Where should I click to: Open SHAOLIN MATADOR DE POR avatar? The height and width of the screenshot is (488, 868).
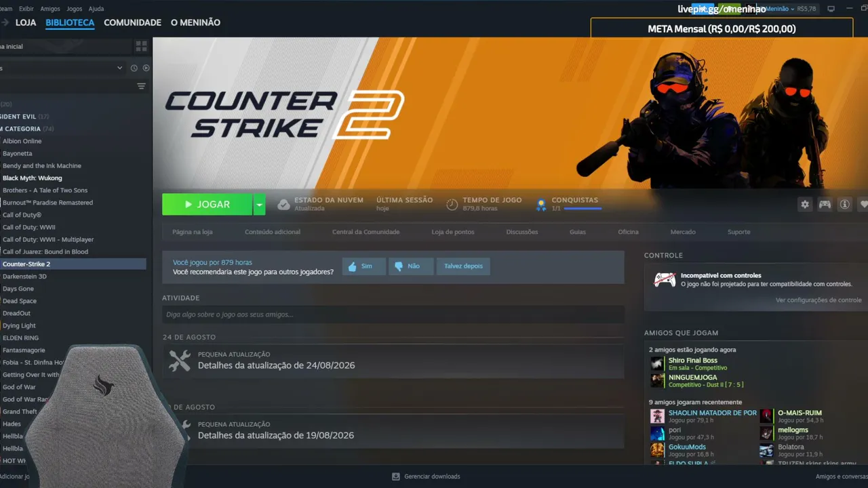pos(657,416)
